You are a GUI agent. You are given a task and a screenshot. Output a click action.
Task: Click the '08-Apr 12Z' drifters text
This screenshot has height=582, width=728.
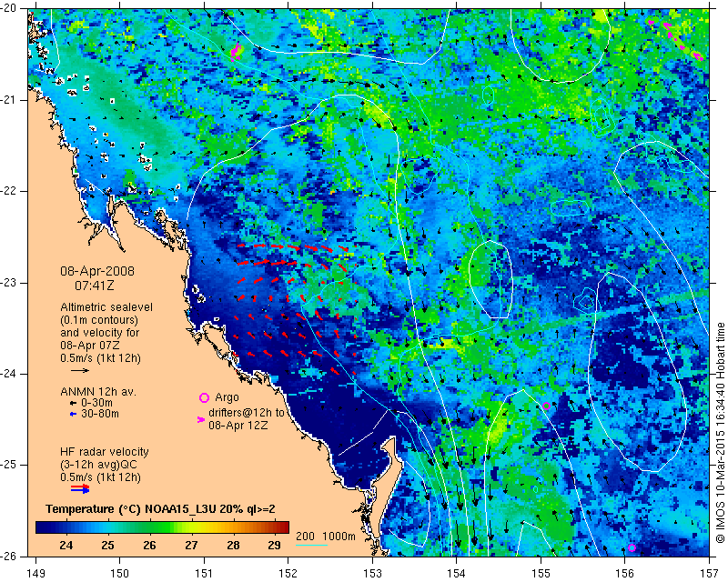[238, 425]
